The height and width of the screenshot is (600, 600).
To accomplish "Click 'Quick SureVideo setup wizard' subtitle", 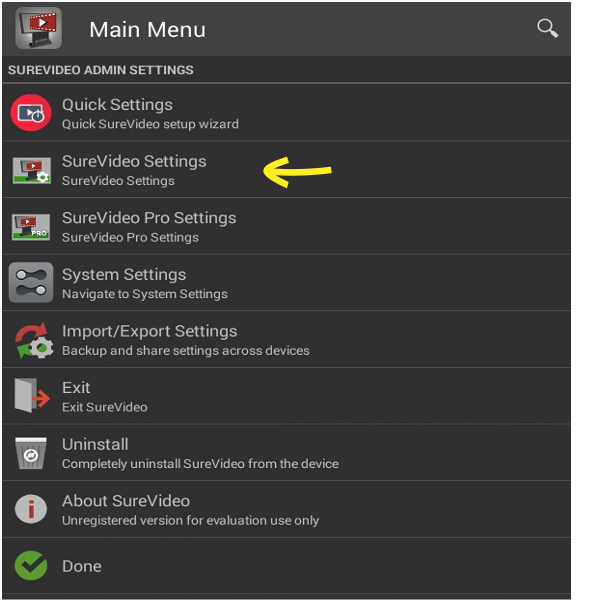I will click(x=150, y=124).
